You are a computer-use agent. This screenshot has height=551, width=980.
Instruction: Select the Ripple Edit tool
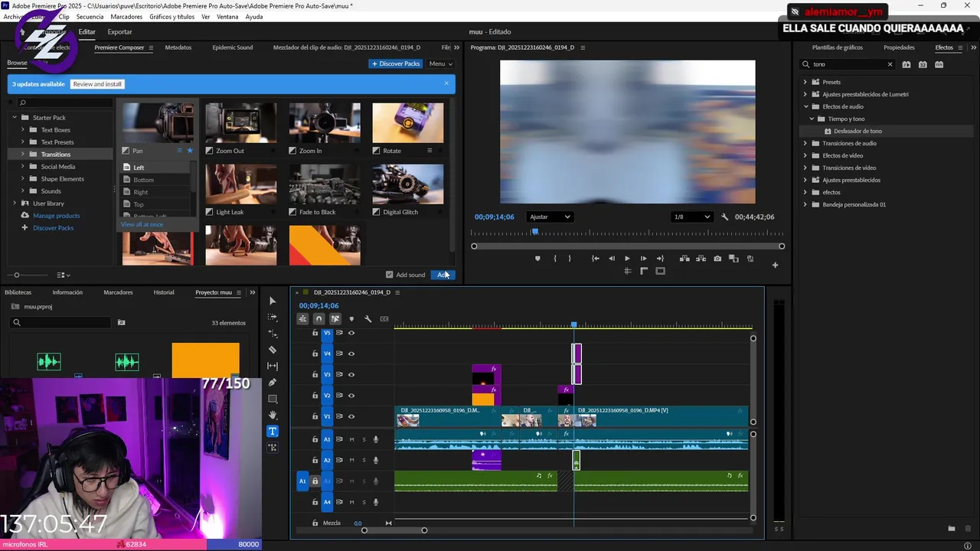pyautogui.click(x=272, y=334)
